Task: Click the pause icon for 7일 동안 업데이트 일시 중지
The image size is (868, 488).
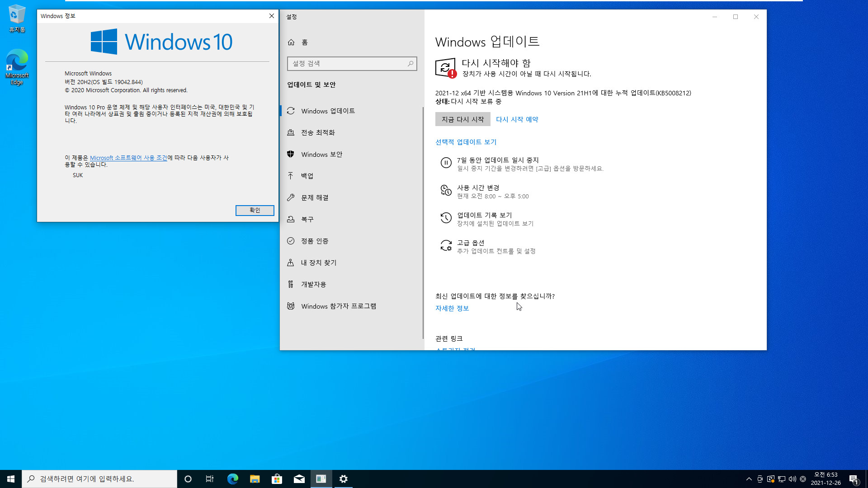Action: (446, 163)
